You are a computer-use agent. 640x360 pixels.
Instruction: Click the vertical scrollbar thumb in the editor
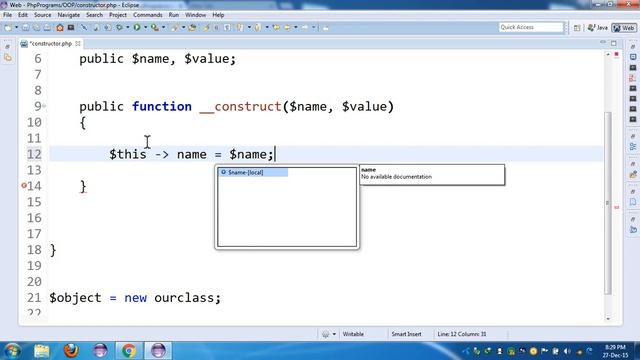[608, 203]
